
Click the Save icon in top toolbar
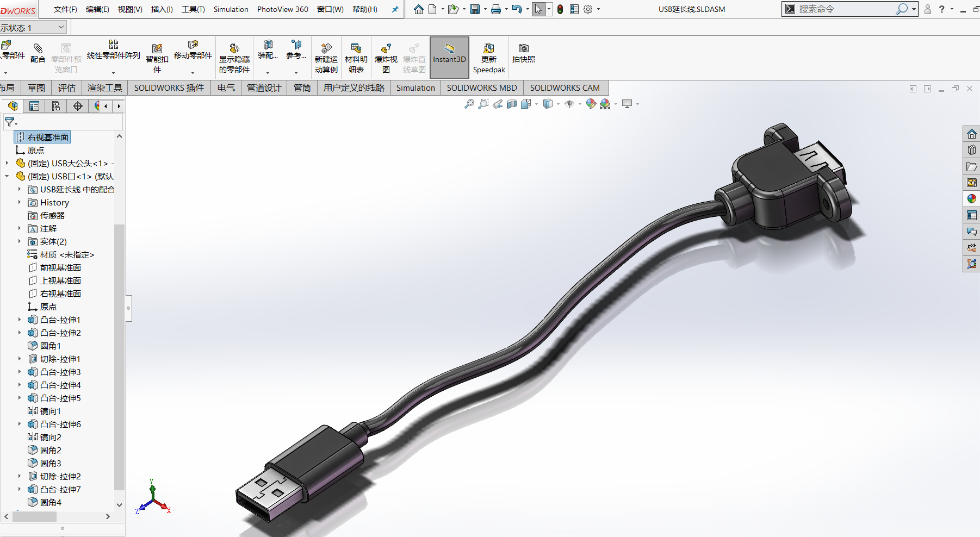(475, 9)
